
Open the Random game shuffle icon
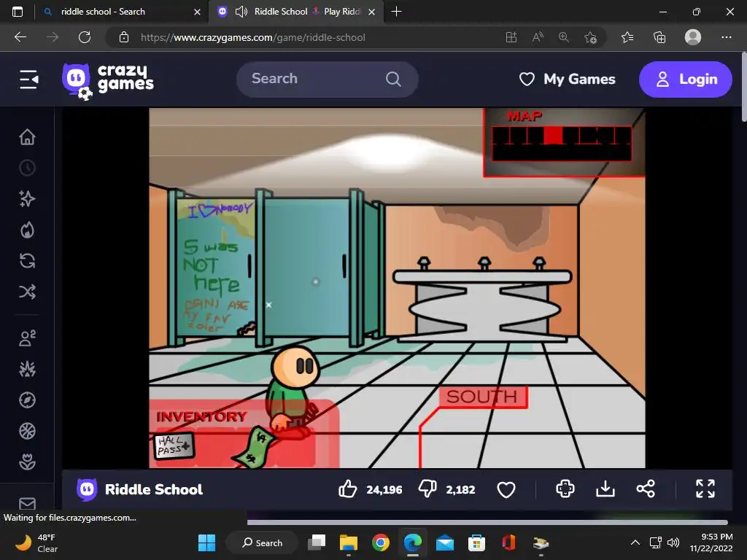27,292
